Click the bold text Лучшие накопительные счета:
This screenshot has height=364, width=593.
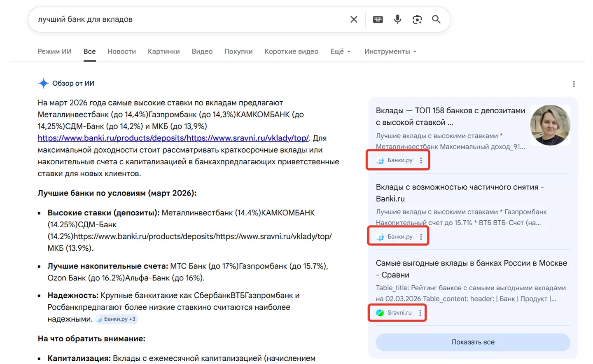pos(108,266)
